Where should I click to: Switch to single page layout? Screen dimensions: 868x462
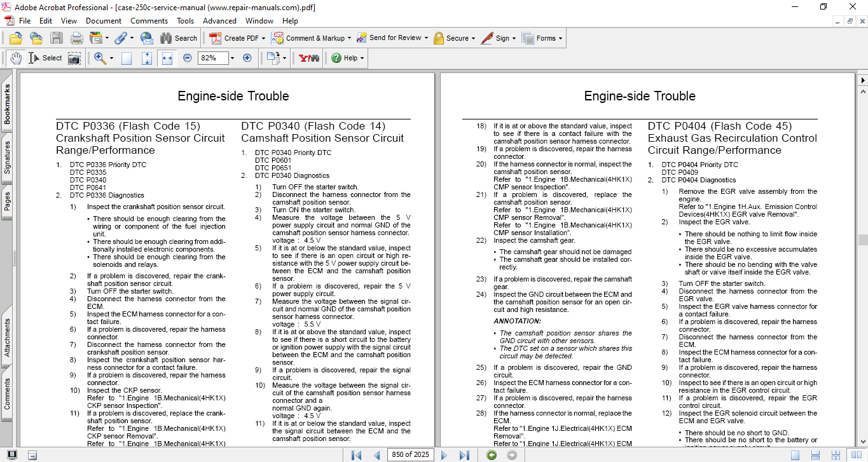(x=795, y=455)
